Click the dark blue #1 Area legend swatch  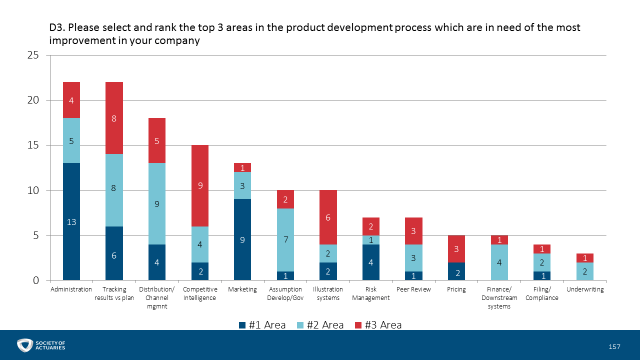point(242,325)
